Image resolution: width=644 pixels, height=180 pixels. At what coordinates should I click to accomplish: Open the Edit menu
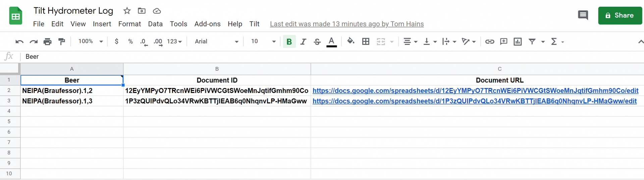57,24
